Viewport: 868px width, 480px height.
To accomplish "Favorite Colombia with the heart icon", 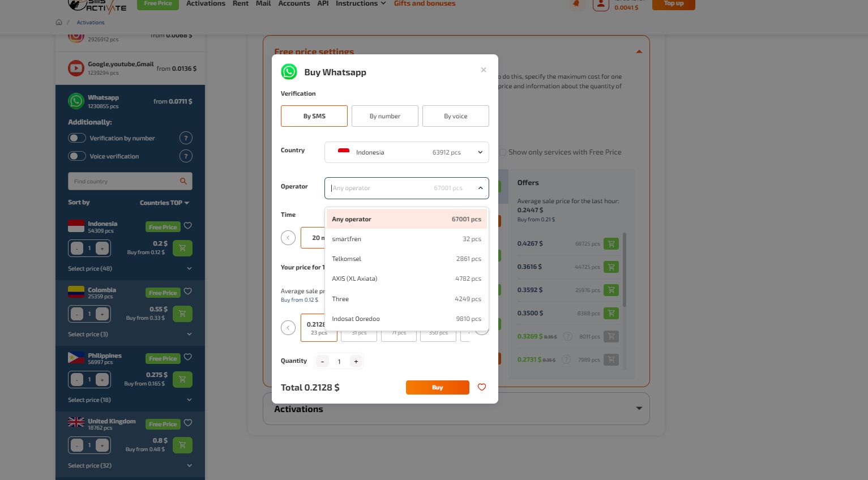I will 188,292.
